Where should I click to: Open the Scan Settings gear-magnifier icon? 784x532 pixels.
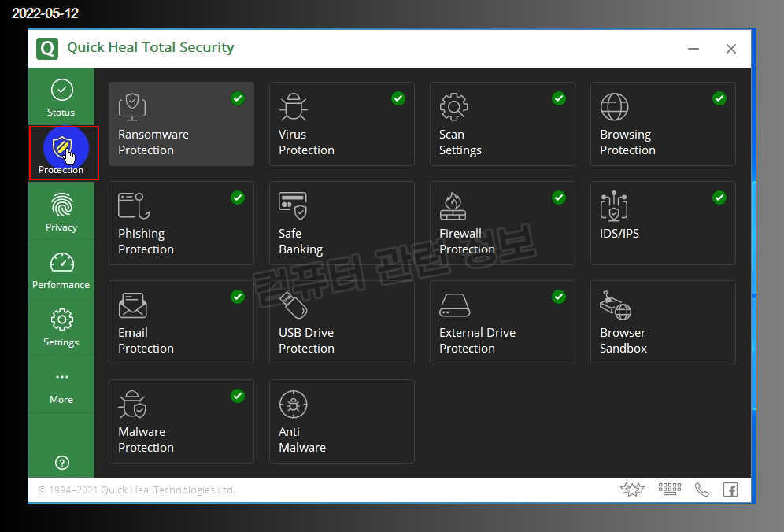coord(453,106)
